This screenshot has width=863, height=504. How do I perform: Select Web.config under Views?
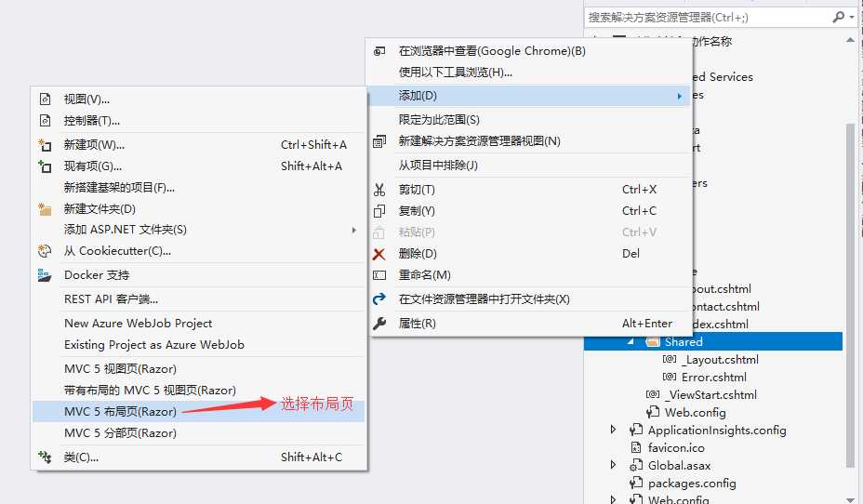695,412
